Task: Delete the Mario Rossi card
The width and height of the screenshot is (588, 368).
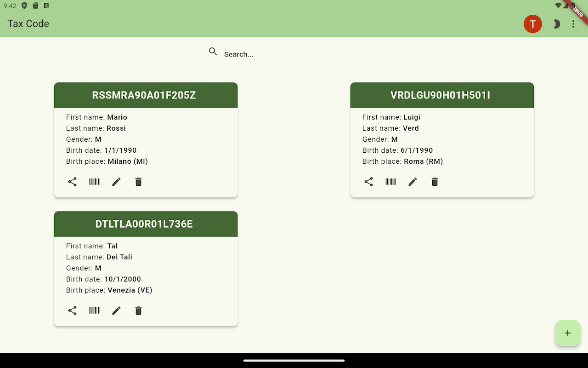Action: (139, 182)
